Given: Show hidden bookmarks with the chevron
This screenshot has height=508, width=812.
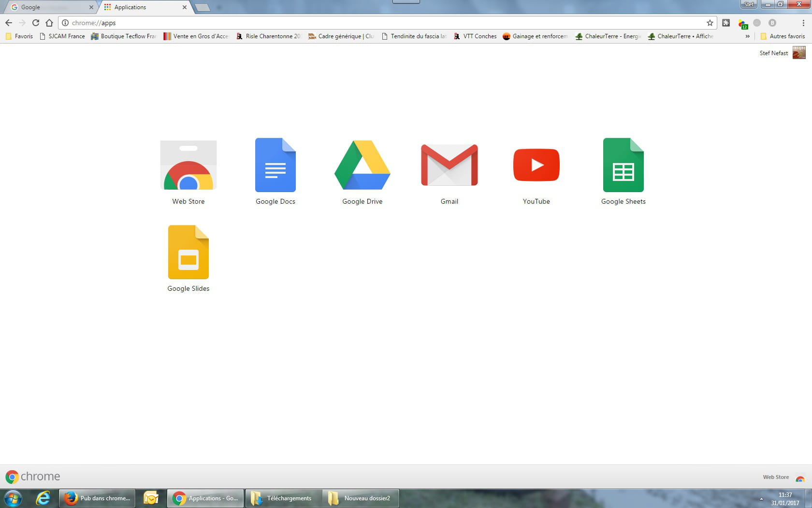Looking at the screenshot, I should click(x=747, y=36).
